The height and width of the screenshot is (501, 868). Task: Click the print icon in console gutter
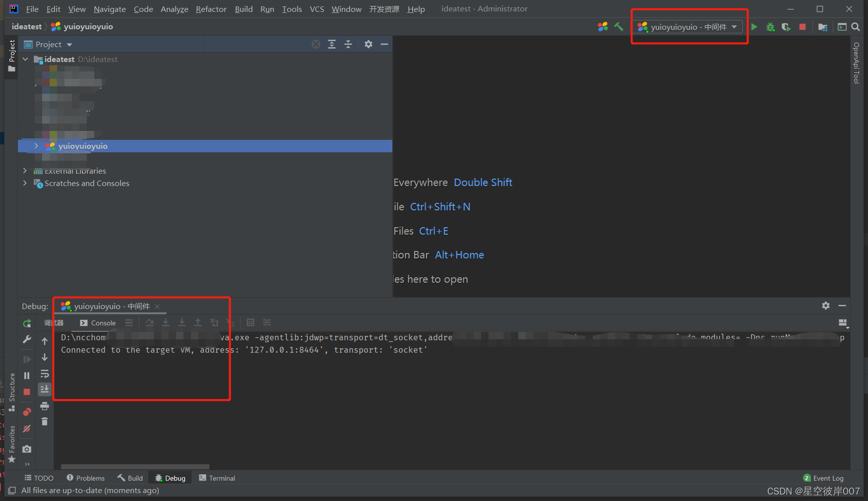click(x=45, y=406)
